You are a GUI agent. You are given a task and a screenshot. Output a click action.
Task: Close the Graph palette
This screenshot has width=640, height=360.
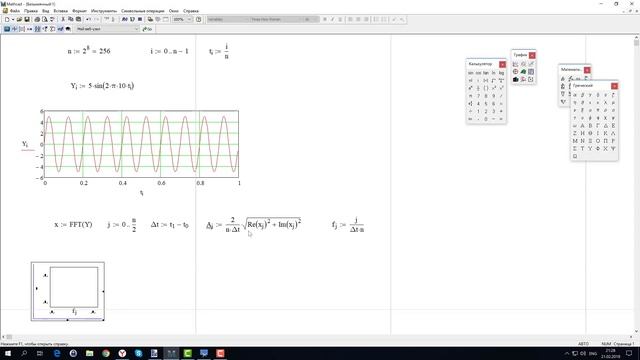(x=532, y=55)
